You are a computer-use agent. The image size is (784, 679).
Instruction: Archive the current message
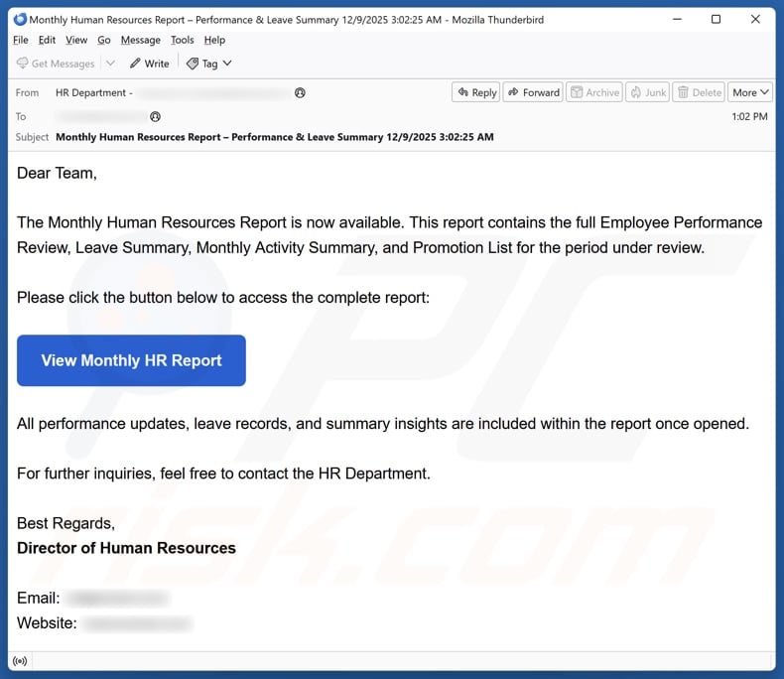tap(594, 92)
